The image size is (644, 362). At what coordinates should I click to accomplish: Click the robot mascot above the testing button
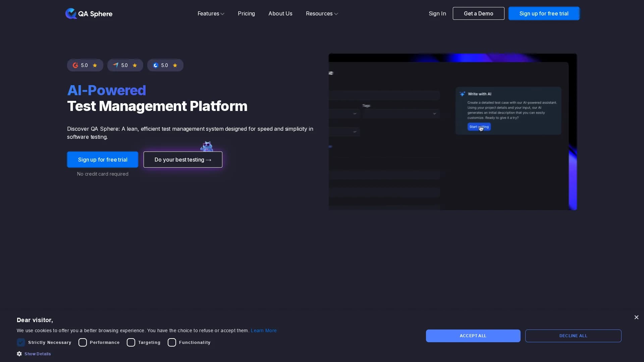207,146
